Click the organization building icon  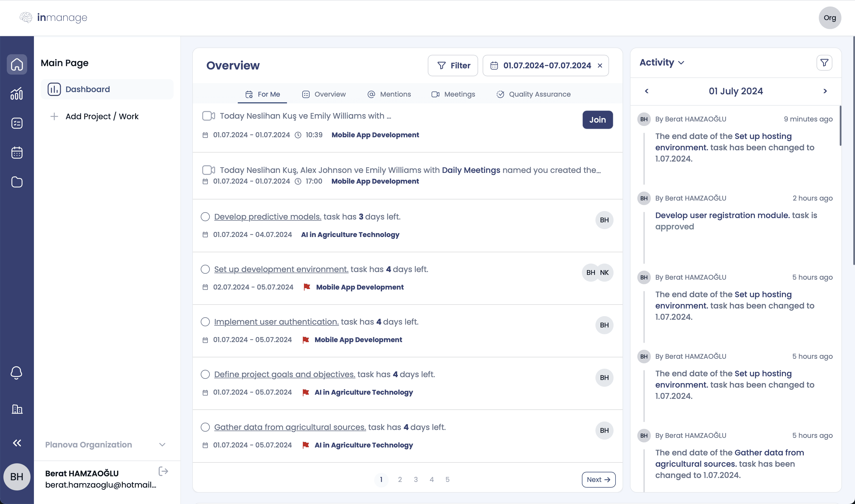tap(17, 409)
